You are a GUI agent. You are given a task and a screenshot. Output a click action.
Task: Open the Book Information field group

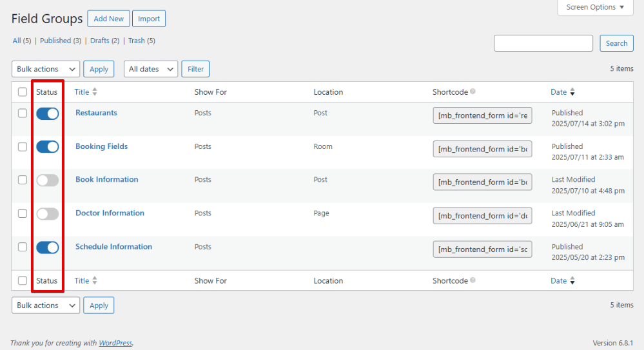pyautogui.click(x=107, y=180)
